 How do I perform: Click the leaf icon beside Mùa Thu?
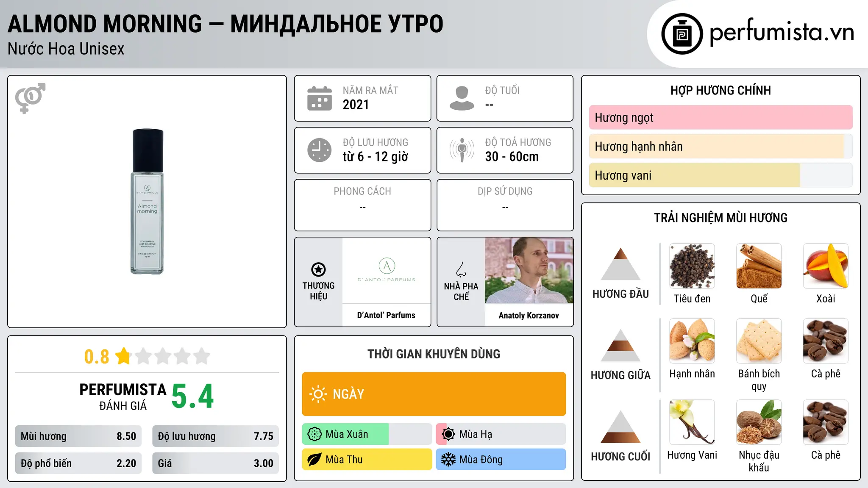point(314,460)
